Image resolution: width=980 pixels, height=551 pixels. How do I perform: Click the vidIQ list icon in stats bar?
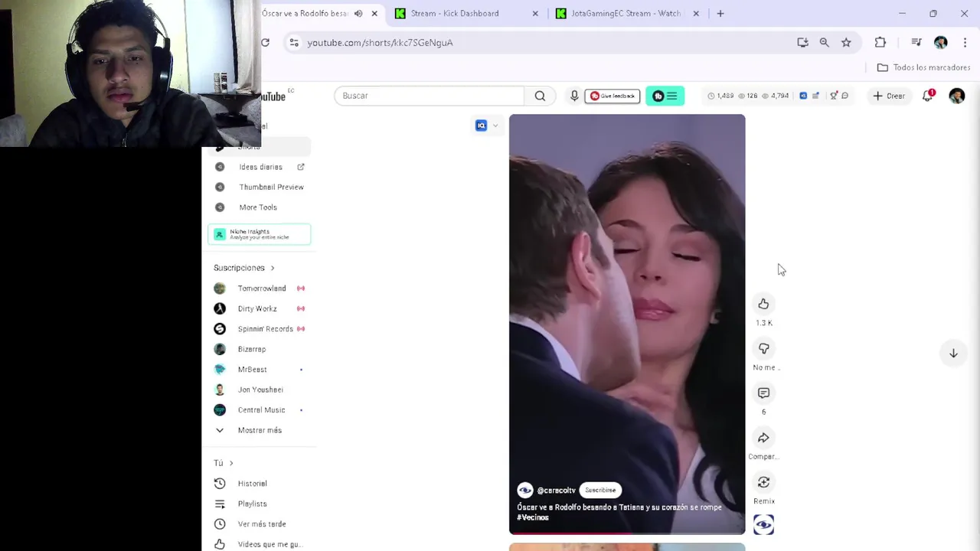815,96
